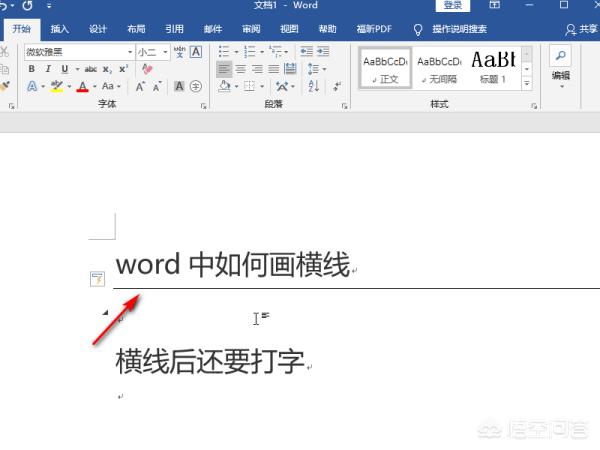Viewport: 600px width, 450px height.
Task: Click the character border icon
Action: (x=196, y=52)
